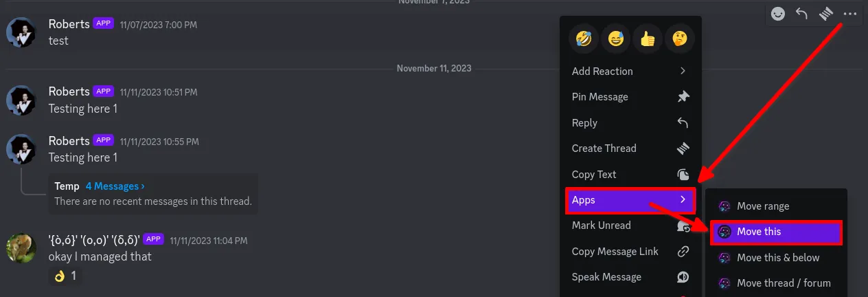Screen dimensions: 868x297
Task: React with the thumbs up emoji
Action: coord(648,39)
